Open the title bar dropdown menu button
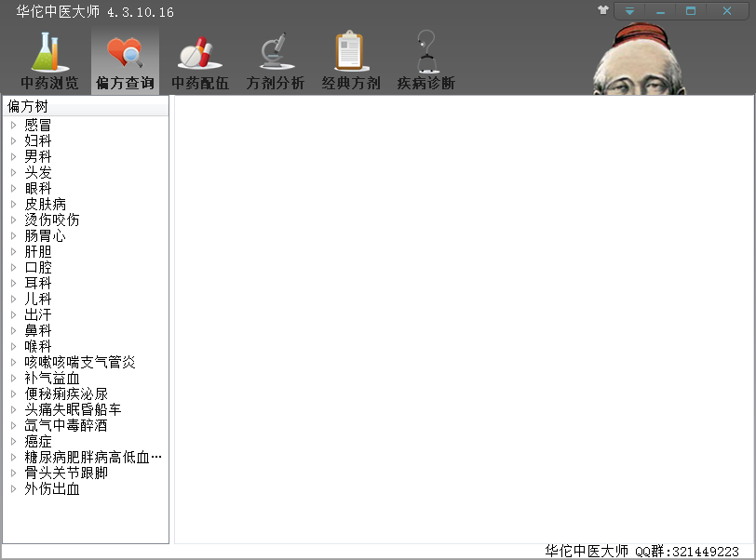Image resolution: width=756 pixels, height=560 pixels. click(x=630, y=11)
